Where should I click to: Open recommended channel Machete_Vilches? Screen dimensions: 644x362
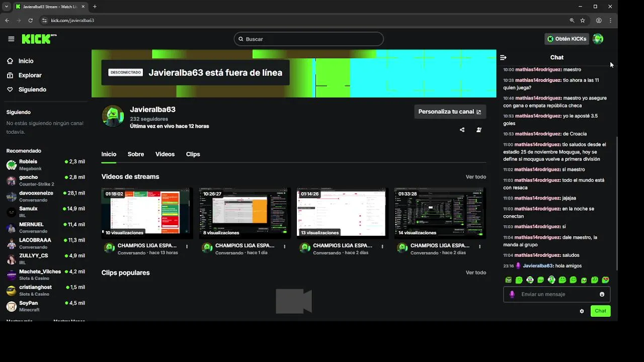45,275
